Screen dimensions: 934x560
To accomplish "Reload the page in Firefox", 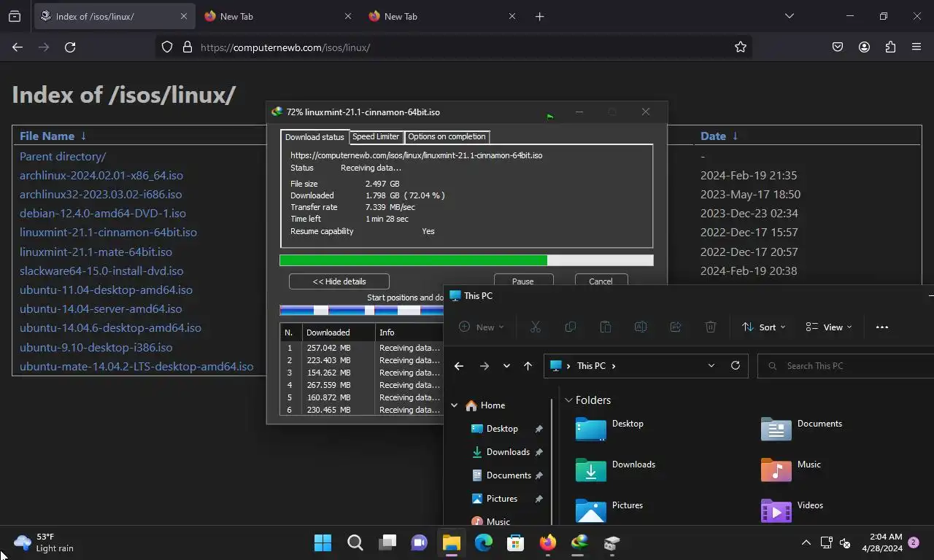I will click(x=70, y=47).
